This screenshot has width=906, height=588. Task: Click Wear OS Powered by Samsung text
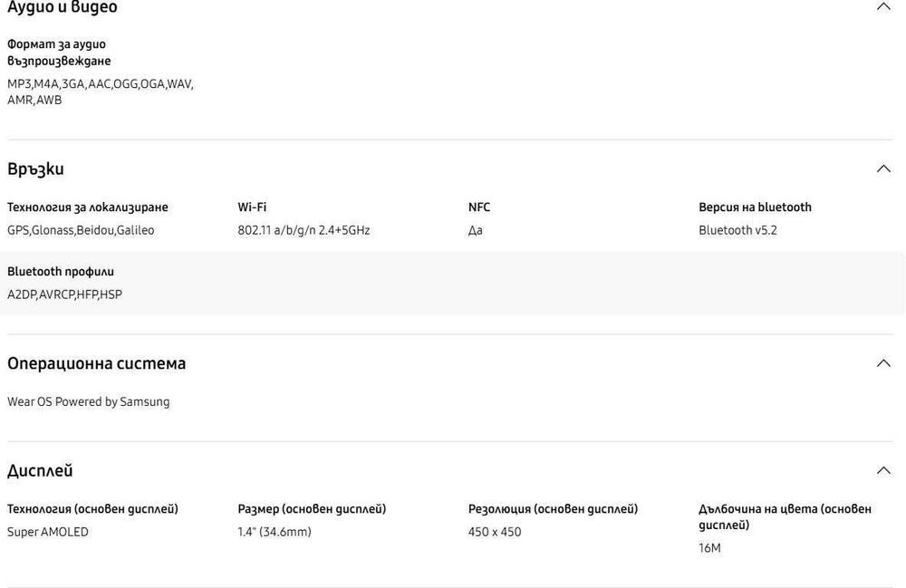pos(88,401)
